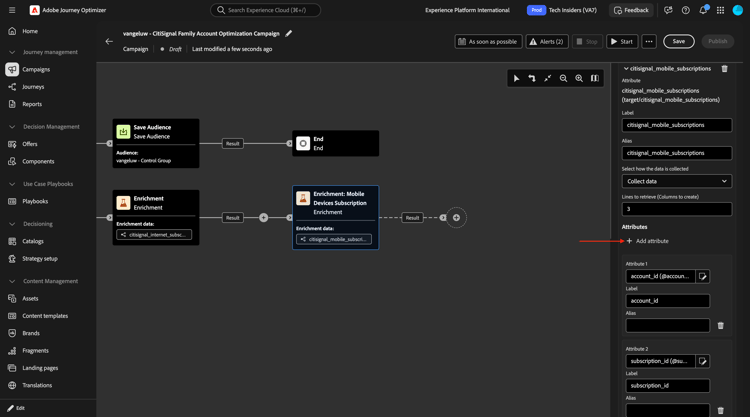Zoom in on the canvas
The image size is (750, 417).
(x=579, y=78)
